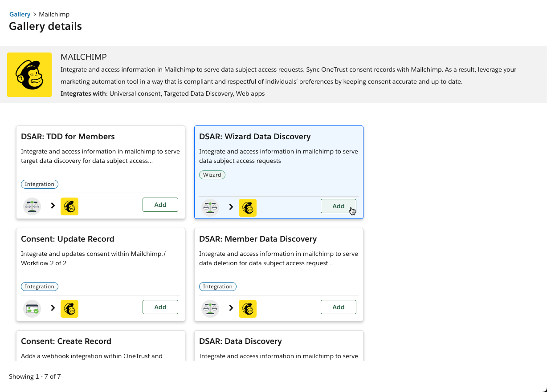Click Mailchimp icon in DSAR: Wizard Data Discovery card
This screenshot has width=547, height=392.
click(248, 207)
